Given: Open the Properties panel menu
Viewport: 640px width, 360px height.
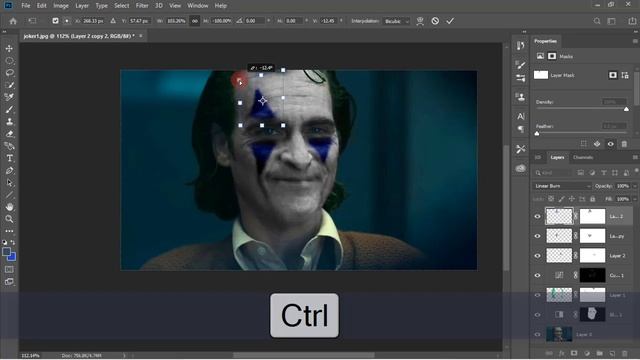Looking at the screenshot, I should (x=635, y=41).
